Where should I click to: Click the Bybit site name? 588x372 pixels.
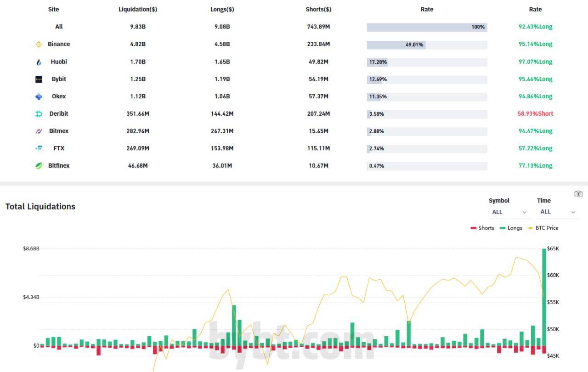[59, 79]
